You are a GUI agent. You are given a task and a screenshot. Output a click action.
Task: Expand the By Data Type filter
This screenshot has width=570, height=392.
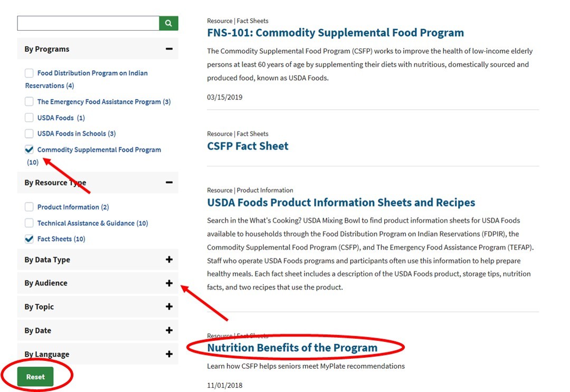(169, 260)
